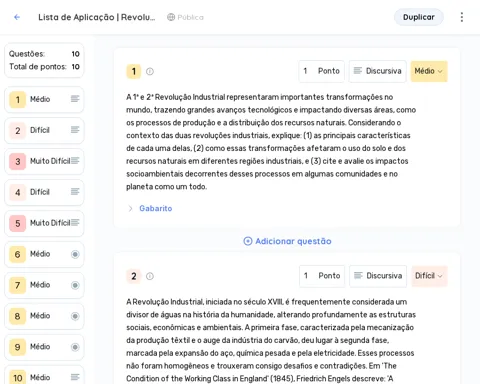Viewport: 480px width, 384px height.
Task: Select question 5 Muito Difícil in sidebar
Action: pyautogui.click(x=44, y=223)
